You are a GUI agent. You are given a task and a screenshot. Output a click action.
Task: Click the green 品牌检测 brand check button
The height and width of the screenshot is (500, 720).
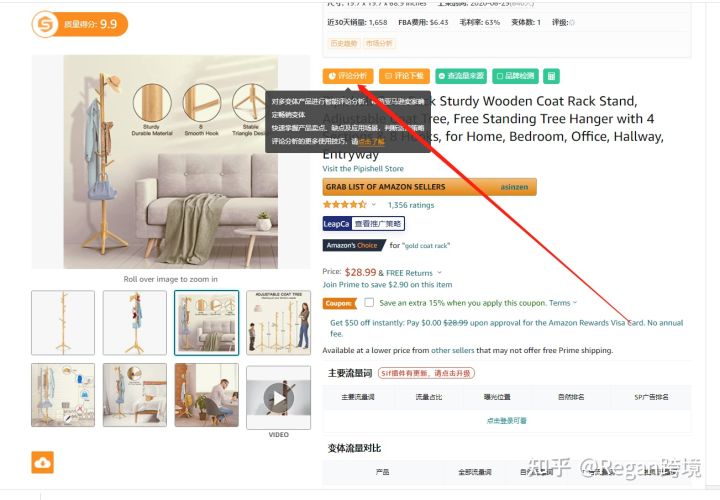coord(516,76)
